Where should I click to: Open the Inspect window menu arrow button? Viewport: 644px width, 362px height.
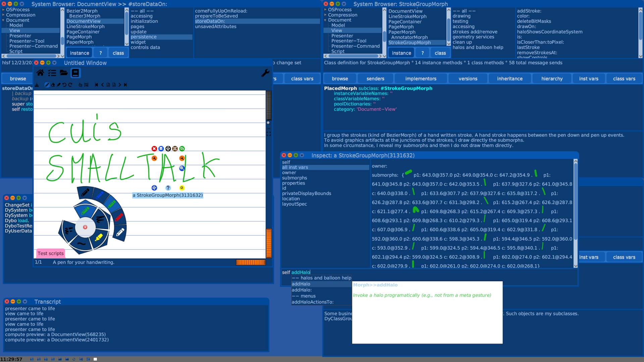coord(302,155)
